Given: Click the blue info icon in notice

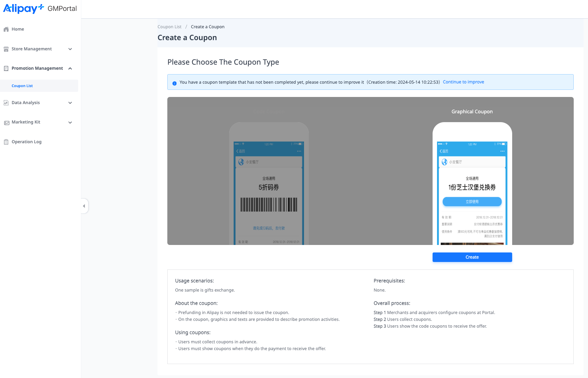Looking at the screenshot, I should point(174,83).
